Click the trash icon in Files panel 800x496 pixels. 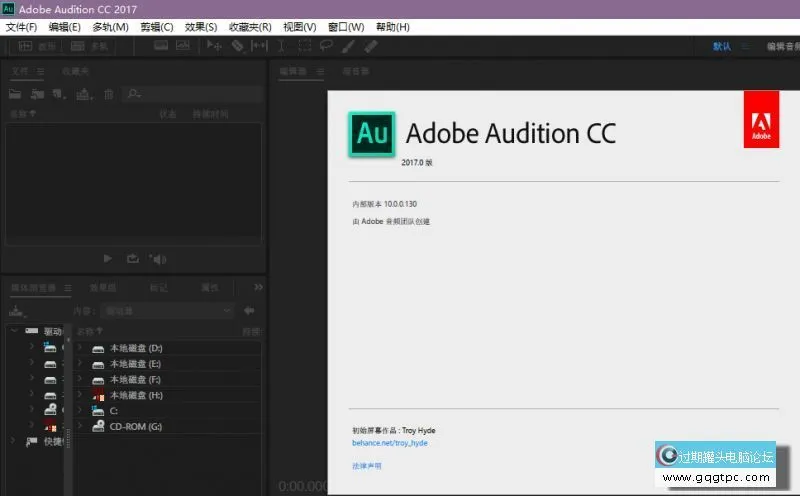click(x=108, y=94)
